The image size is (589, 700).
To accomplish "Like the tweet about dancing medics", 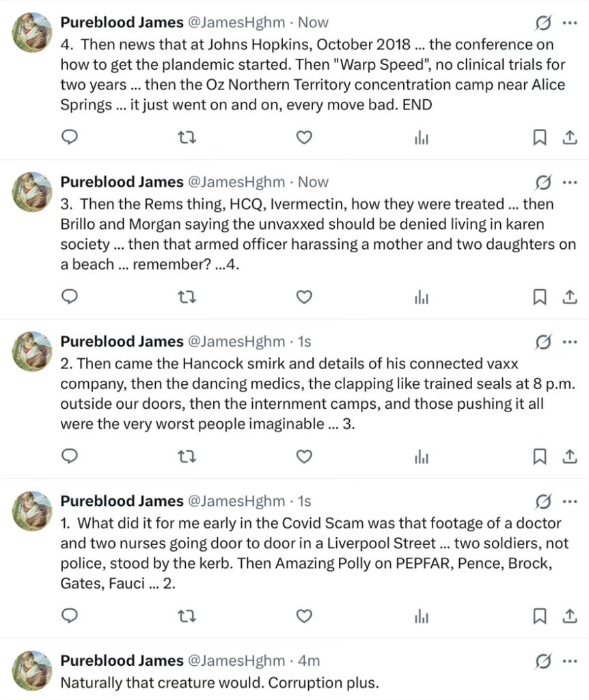I will coord(304,457).
